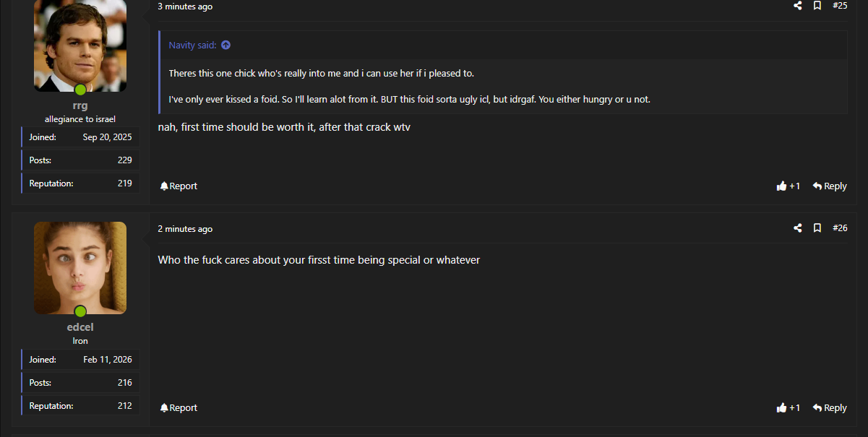868x437 pixels.
Task: Reply to edcel's post
Action: (x=830, y=408)
